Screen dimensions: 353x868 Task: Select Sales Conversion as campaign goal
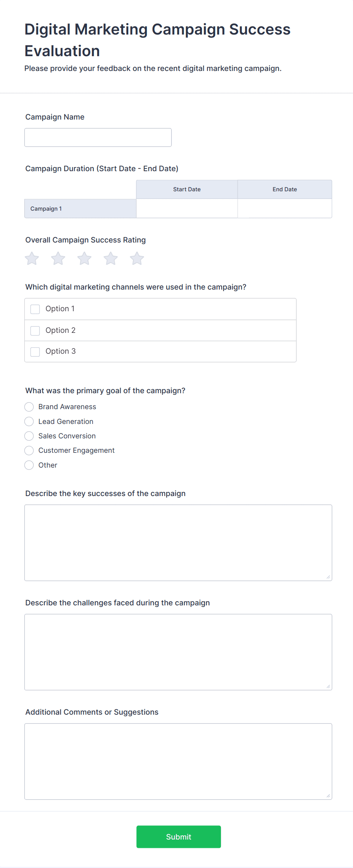(29, 436)
